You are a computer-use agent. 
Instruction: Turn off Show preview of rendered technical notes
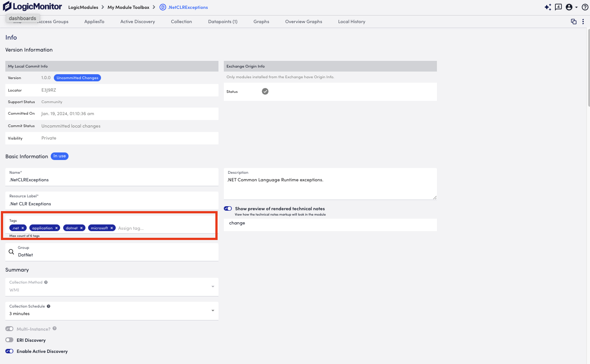point(228,208)
